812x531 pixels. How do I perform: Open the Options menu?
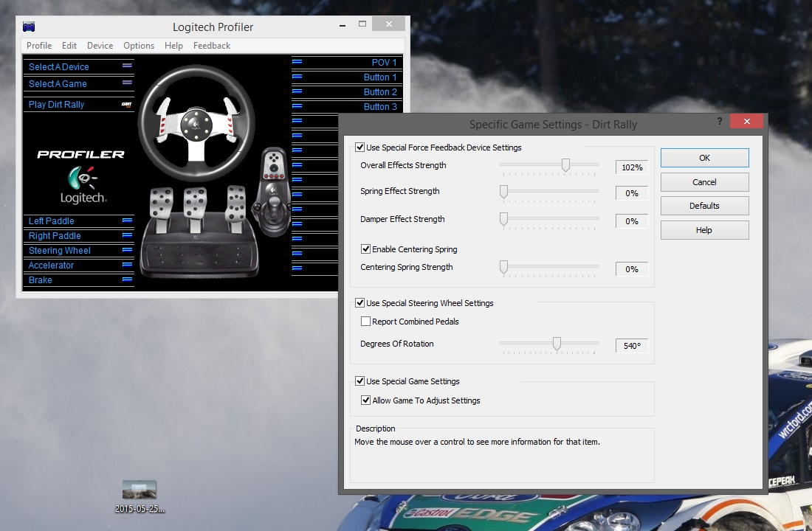(x=139, y=46)
